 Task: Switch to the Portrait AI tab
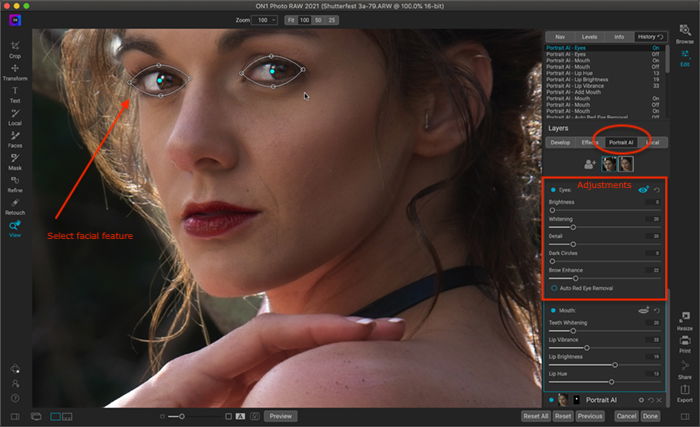pos(621,142)
